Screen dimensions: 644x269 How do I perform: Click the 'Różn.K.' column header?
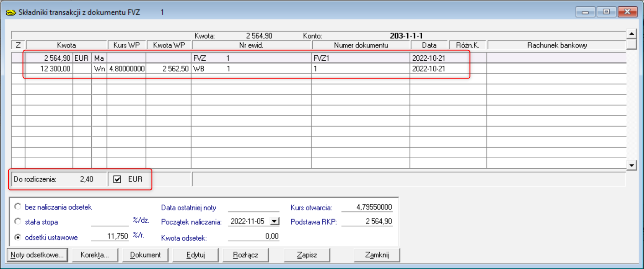pyautogui.click(x=468, y=45)
